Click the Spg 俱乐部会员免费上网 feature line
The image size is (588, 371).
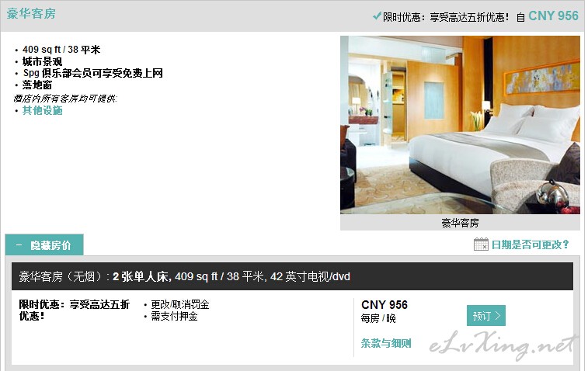(93, 73)
